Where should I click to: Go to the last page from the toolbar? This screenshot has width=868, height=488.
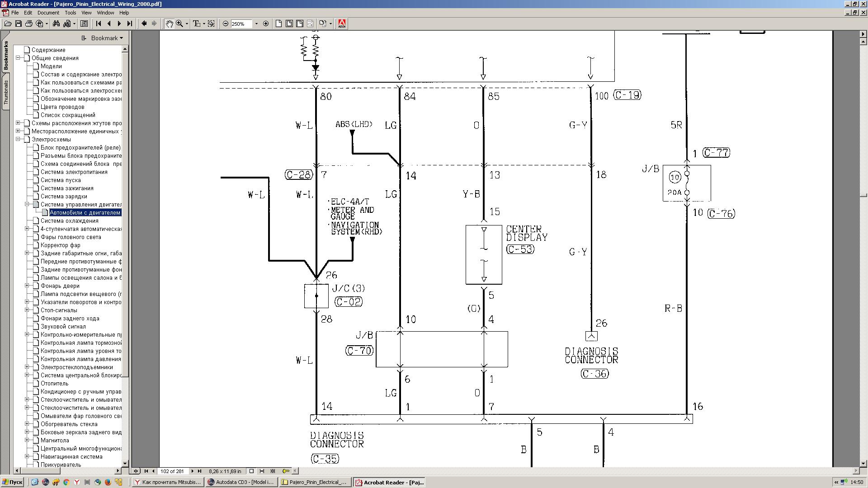click(130, 23)
